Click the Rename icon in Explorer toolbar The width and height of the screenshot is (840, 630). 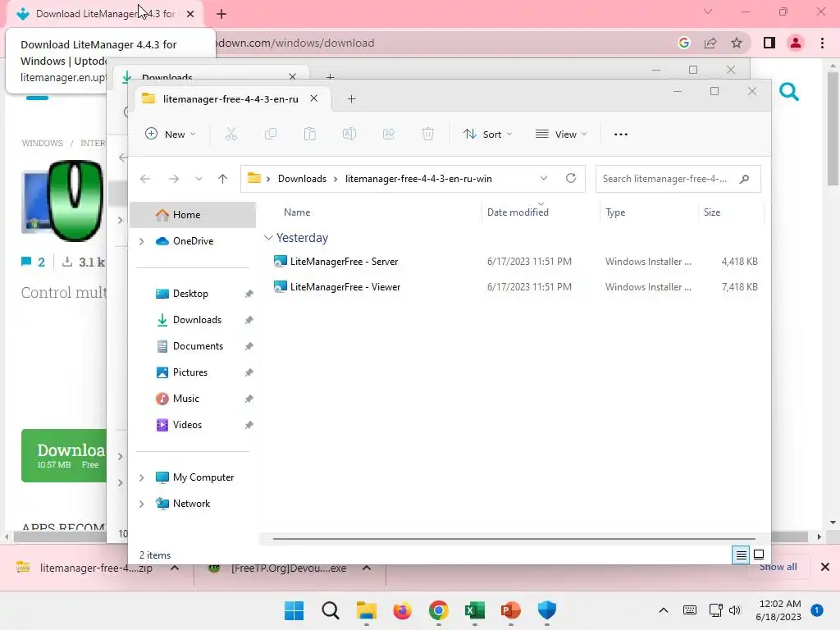pos(349,134)
